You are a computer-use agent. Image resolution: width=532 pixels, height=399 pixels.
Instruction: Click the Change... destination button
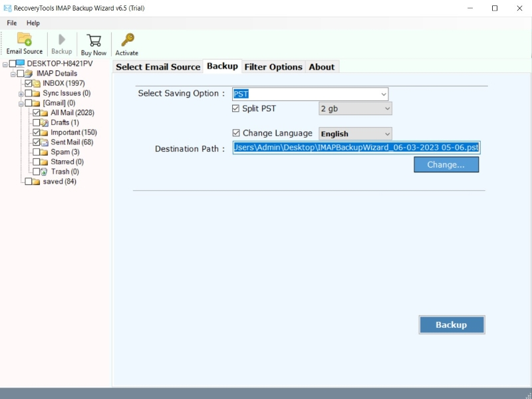(446, 164)
